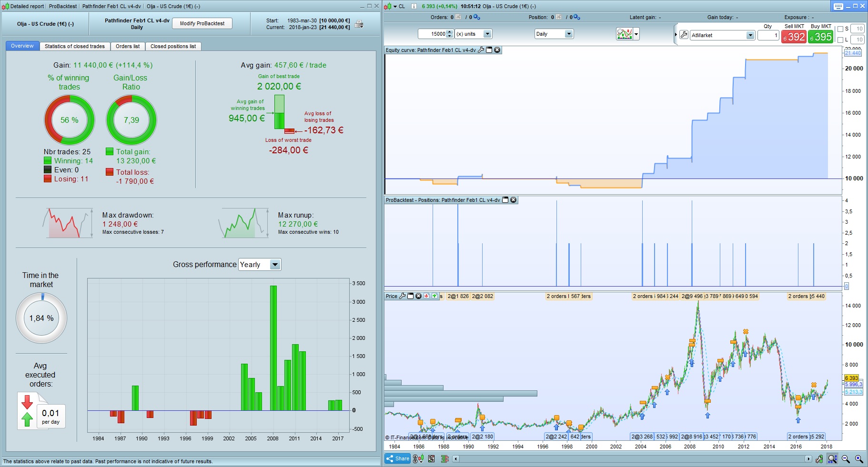
Task: Open the Yearly gross performance dropdown
Action: click(x=260, y=265)
